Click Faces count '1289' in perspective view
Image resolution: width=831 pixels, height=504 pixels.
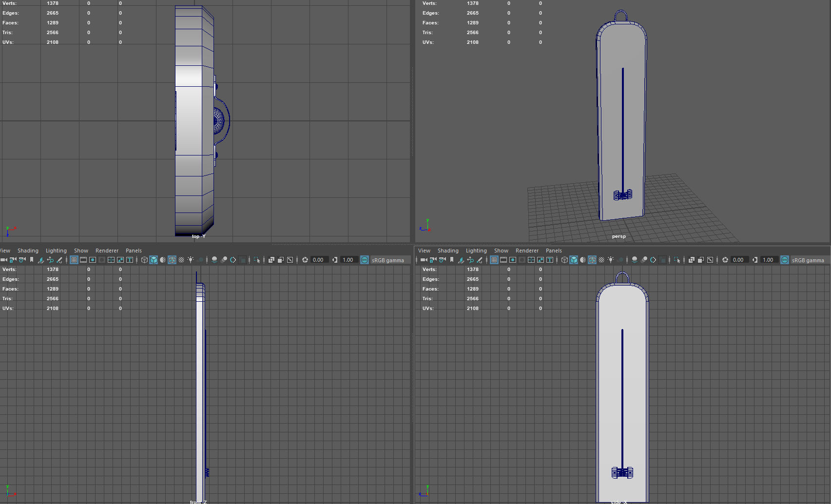click(x=473, y=23)
